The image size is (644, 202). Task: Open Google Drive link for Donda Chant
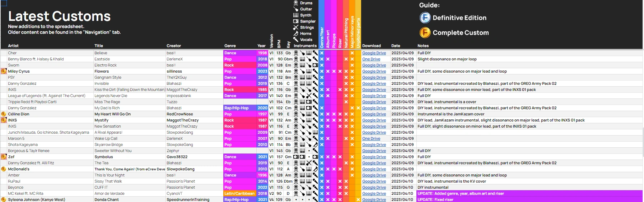374,199
